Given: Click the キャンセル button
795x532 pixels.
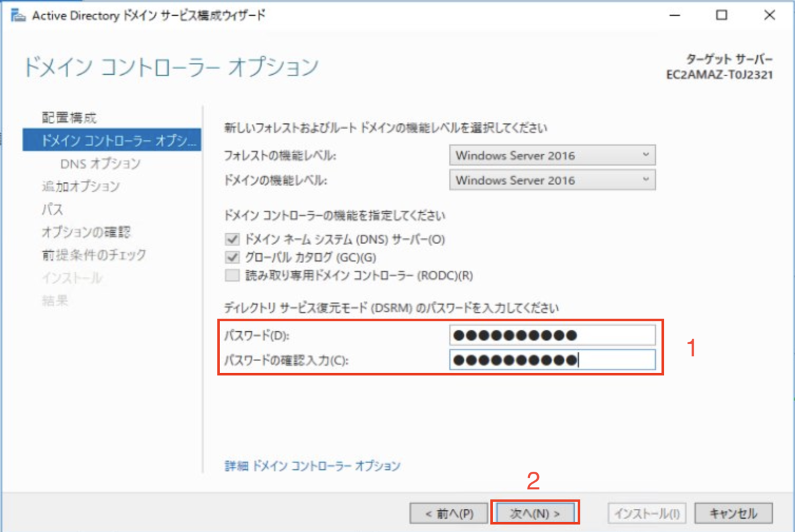Looking at the screenshot, I should 733,513.
